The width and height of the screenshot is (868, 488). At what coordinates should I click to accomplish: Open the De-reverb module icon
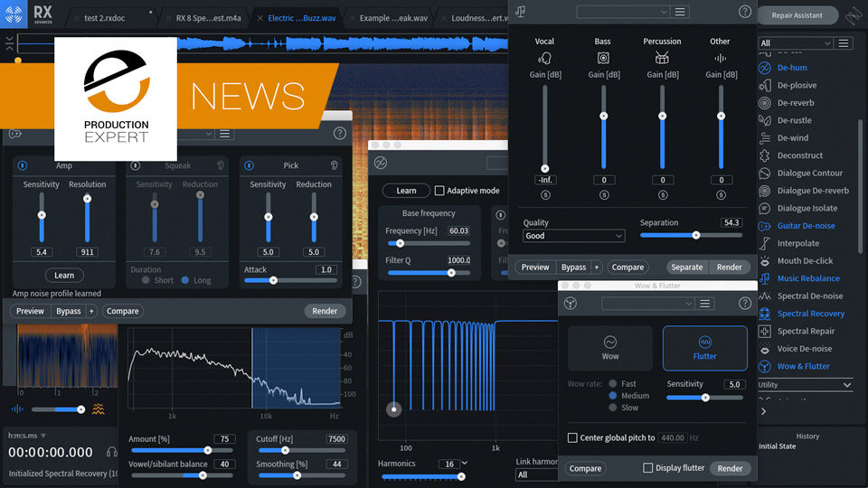[x=765, y=103]
